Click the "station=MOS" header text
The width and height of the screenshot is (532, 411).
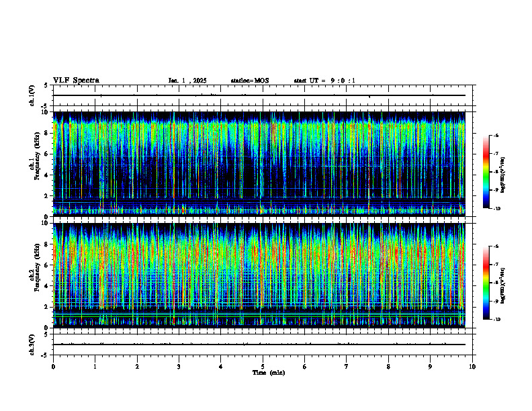coord(250,81)
